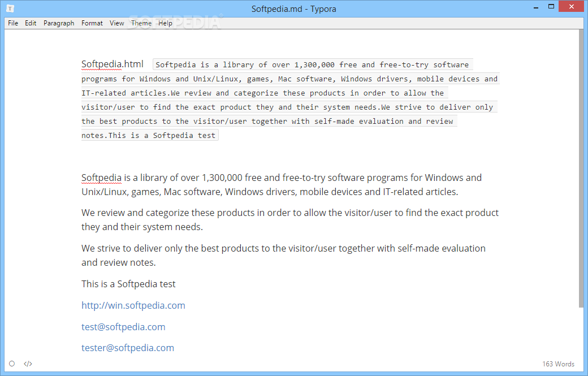
Task: Open the Theme menu
Action: [141, 23]
